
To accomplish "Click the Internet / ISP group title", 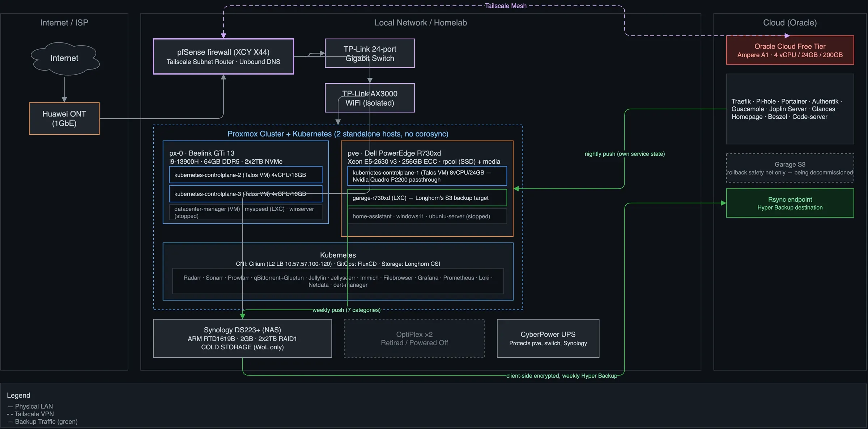I will tap(64, 22).
